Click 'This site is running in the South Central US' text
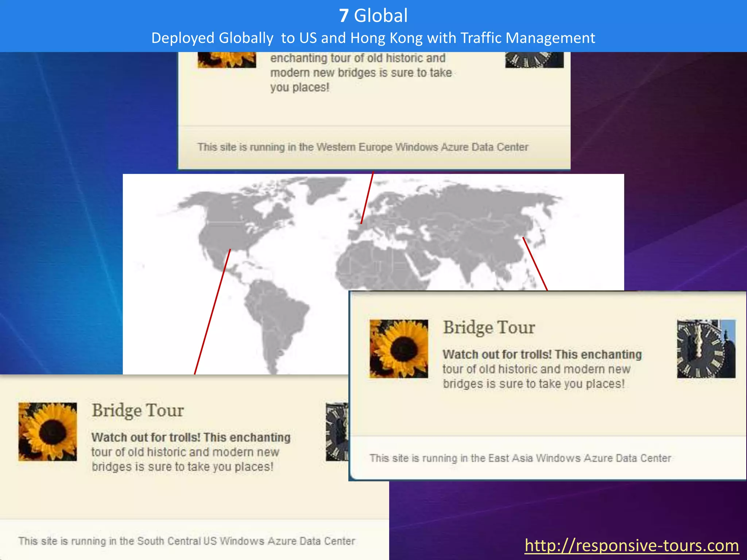This screenshot has height=560, width=747. coord(187,541)
